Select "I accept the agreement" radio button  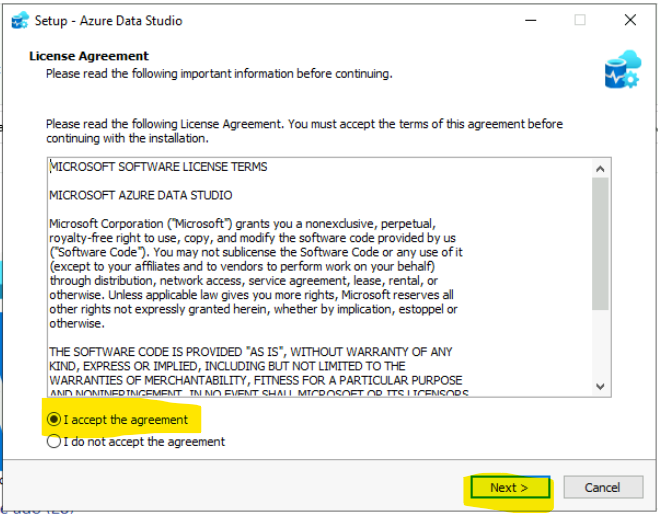(x=54, y=419)
